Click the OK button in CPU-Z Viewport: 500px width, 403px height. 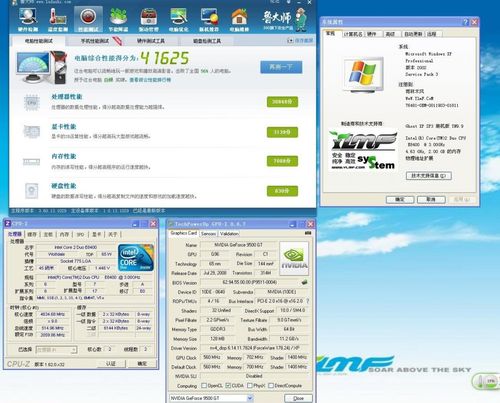point(142,364)
